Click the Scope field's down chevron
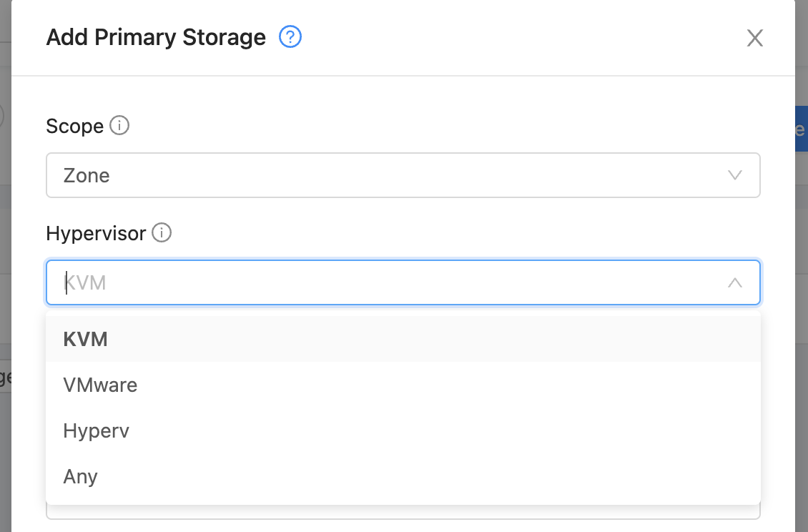The width and height of the screenshot is (808, 532). click(735, 175)
